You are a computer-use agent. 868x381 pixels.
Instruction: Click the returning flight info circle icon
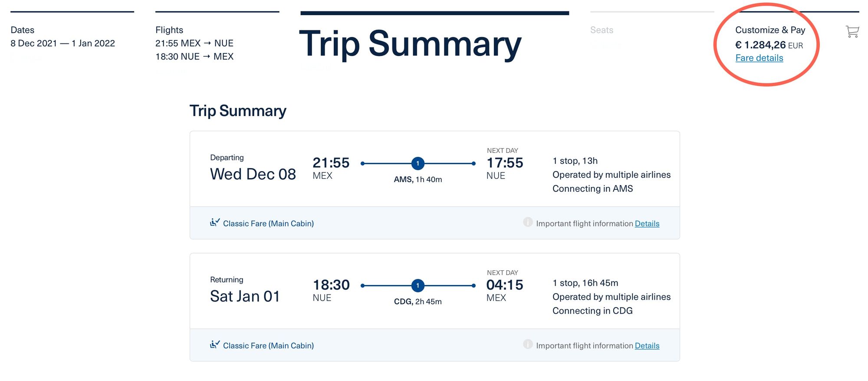pos(528,344)
